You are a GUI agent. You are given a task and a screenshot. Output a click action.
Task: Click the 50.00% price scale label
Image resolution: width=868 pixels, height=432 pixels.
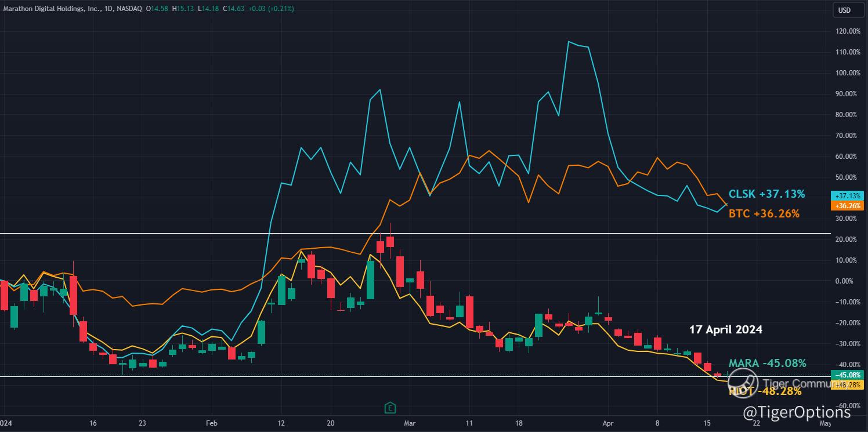click(x=846, y=177)
